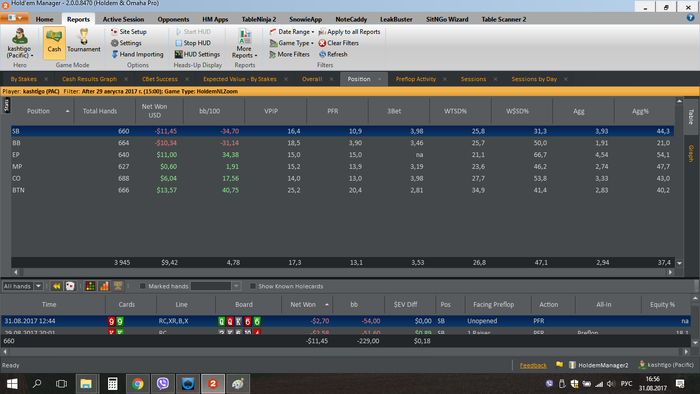Sort by bb/100 column header
Viewport: 700px width, 394px height.
click(x=214, y=111)
